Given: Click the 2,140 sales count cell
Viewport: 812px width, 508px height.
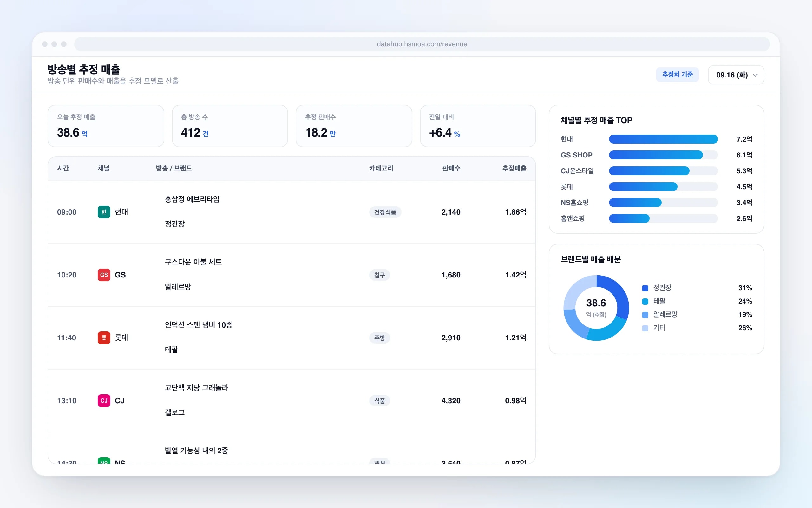Looking at the screenshot, I should point(451,212).
